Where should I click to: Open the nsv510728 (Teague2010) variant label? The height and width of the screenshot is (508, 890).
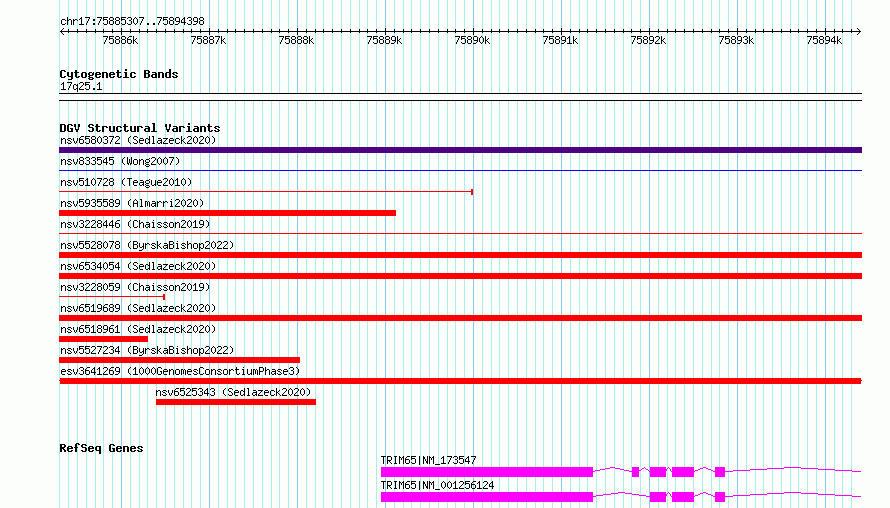coord(126,182)
